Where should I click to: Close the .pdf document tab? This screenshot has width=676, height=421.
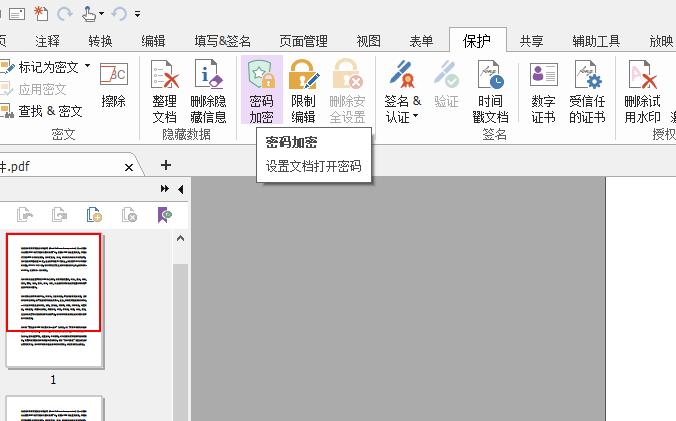pos(129,167)
